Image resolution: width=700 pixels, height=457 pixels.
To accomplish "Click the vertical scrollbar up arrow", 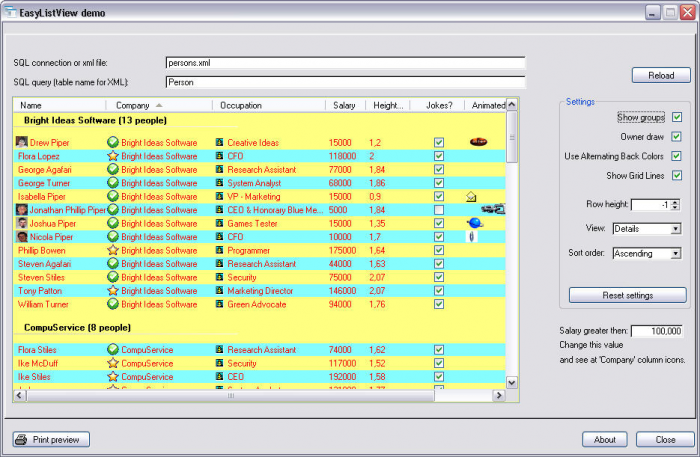I will (x=512, y=104).
